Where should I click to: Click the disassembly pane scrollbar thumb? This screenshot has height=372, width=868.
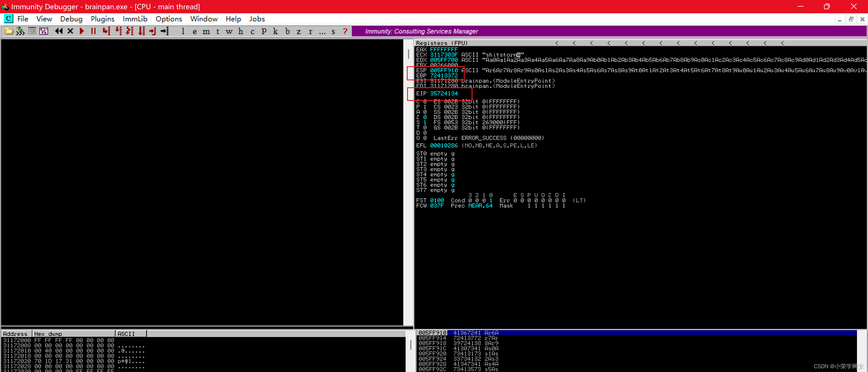408,54
